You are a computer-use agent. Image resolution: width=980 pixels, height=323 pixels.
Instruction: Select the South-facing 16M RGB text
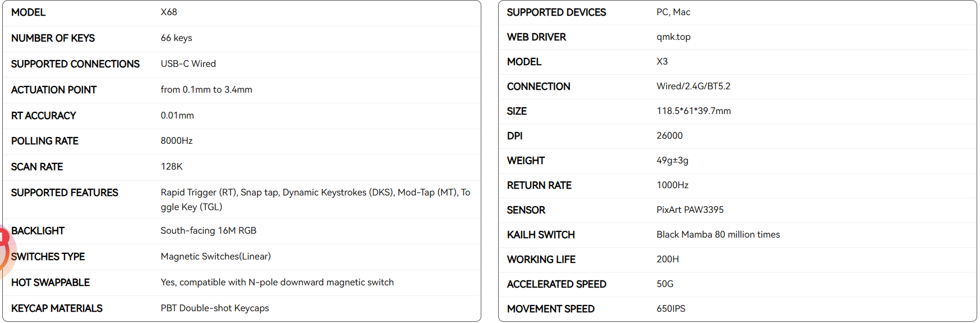(208, 231)
